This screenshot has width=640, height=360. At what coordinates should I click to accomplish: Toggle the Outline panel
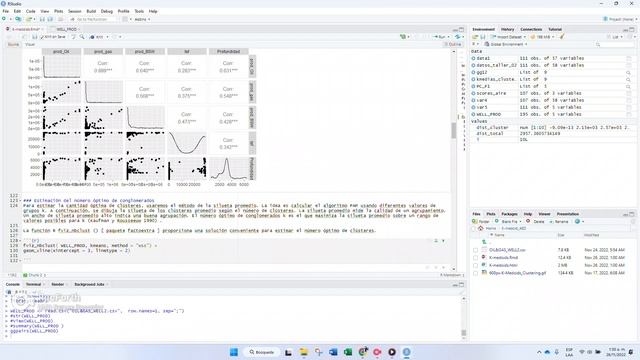453,44
